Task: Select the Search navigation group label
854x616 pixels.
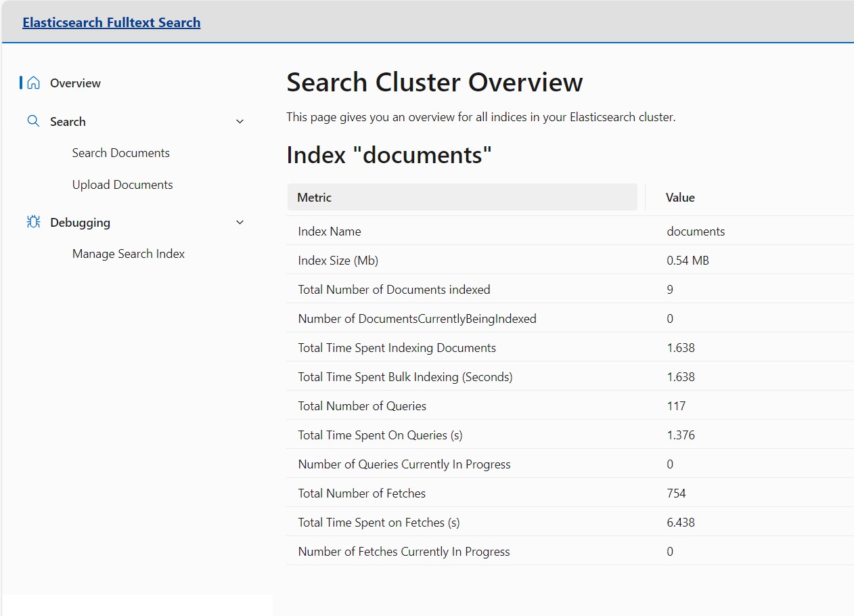Action: pyautogui.click(x=68, y=122)
